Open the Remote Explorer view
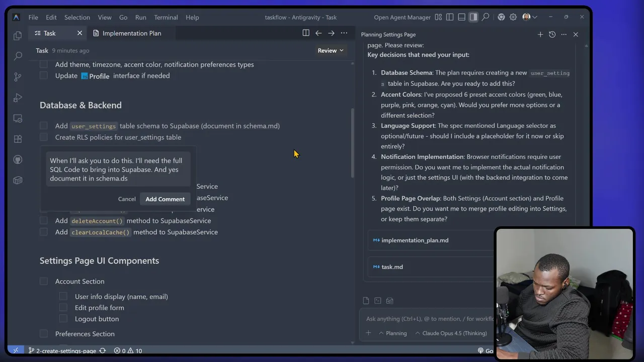The width and height of the screenshot is (644, 362). click(18, 119)
